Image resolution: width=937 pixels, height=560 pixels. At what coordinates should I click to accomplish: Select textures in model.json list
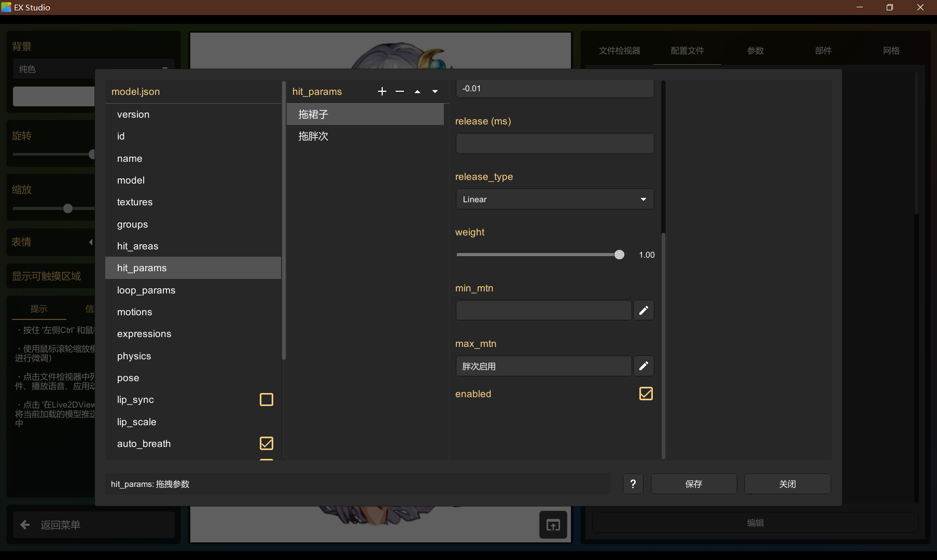pos(193,202)
